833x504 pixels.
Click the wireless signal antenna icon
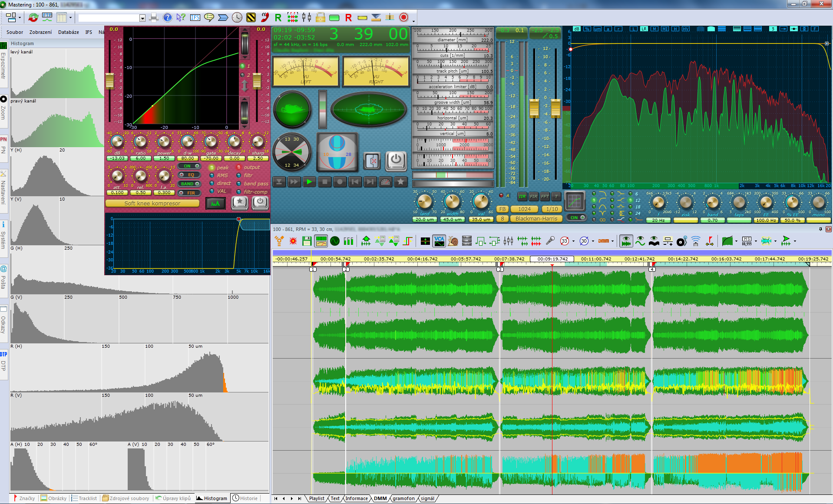pyautogui.click(x=695, y=241)
